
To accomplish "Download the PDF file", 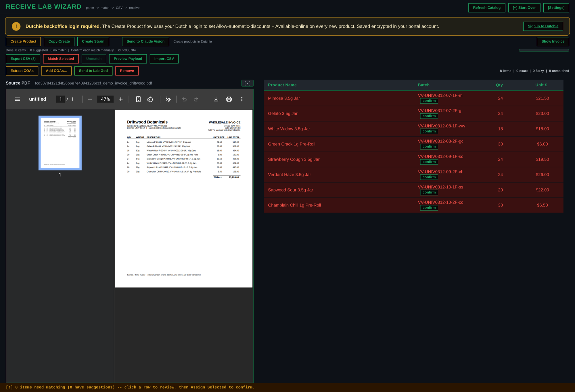I will tap(216, 99).
